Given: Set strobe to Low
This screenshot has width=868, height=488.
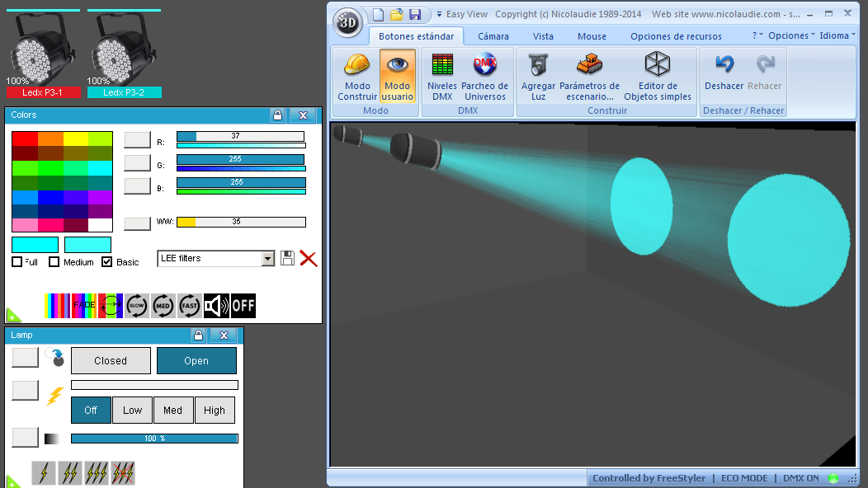Looking at the screenshot, I should (132, 410).
